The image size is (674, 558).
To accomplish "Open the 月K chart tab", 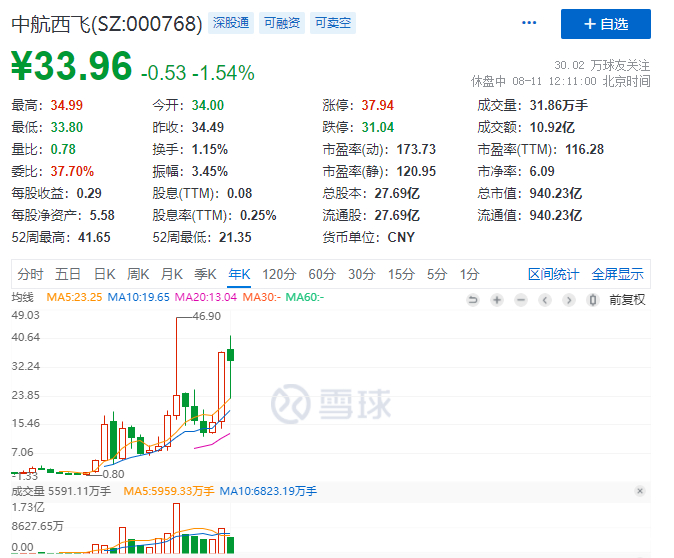I will (172, 274).
